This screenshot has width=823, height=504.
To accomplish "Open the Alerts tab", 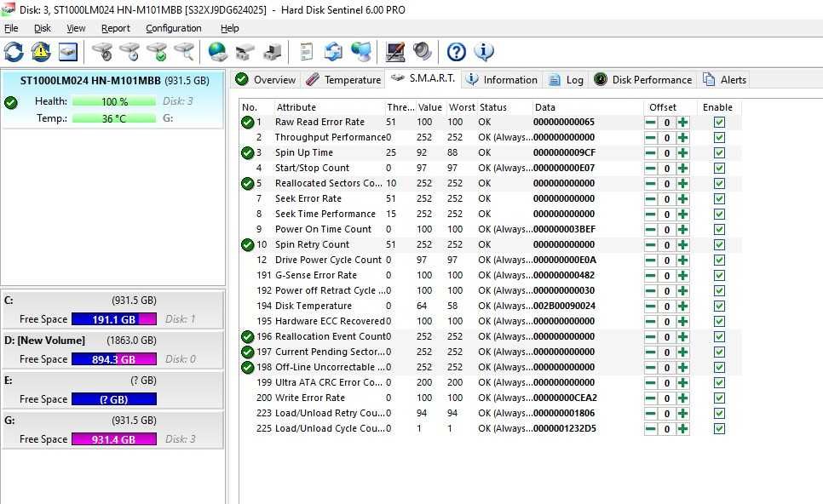I will (x=725, y=80).
